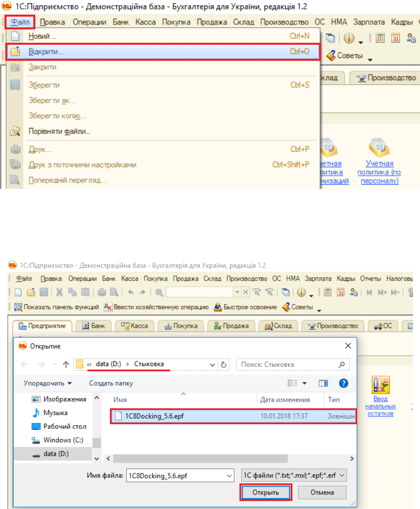Image resolution: width=420 pixels, height=509 pixels.
Task: Open the Упорядочить dropdown
Action: (x=48, y=383)
